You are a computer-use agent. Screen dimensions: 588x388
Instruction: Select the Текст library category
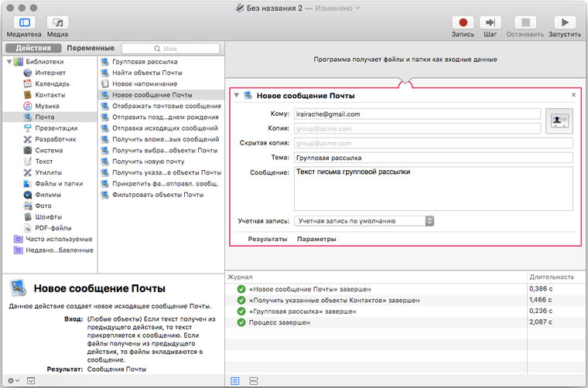point(44,162)
